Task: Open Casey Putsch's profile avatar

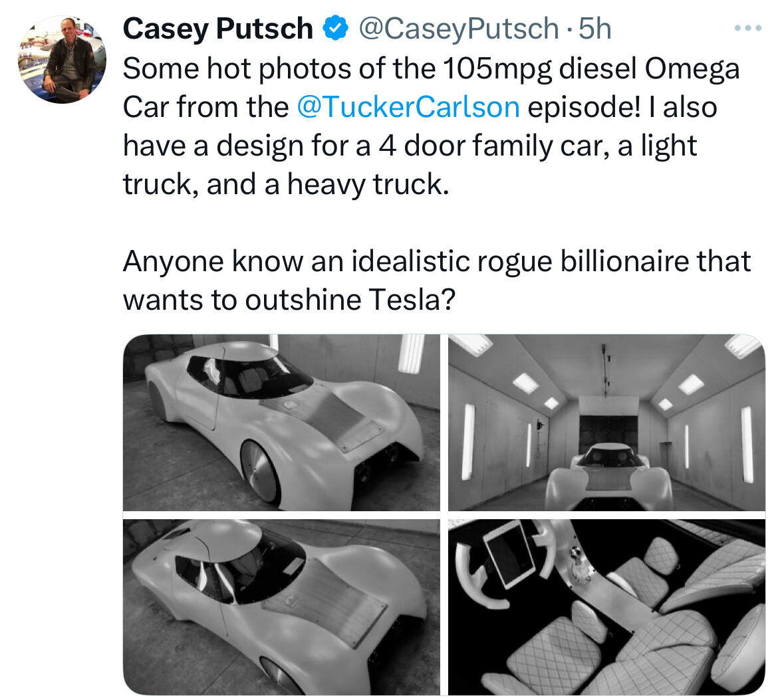Action: click(63, 60)
